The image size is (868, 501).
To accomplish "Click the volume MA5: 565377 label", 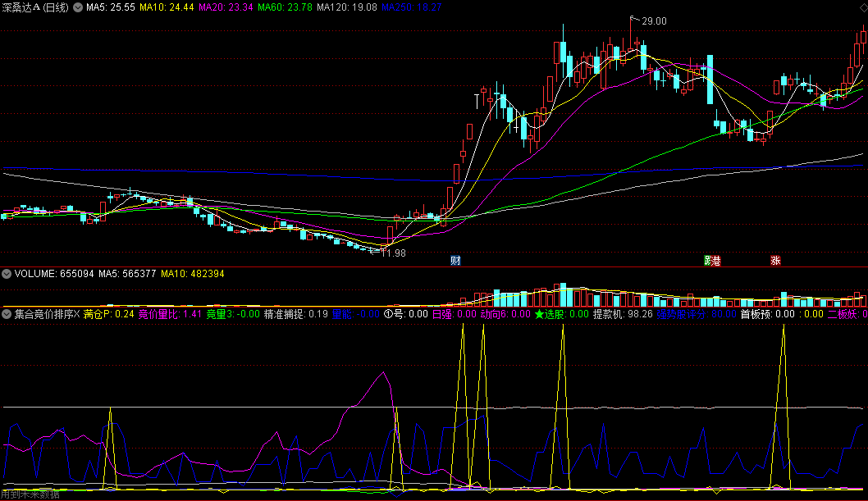I will (x=127, y=274).
